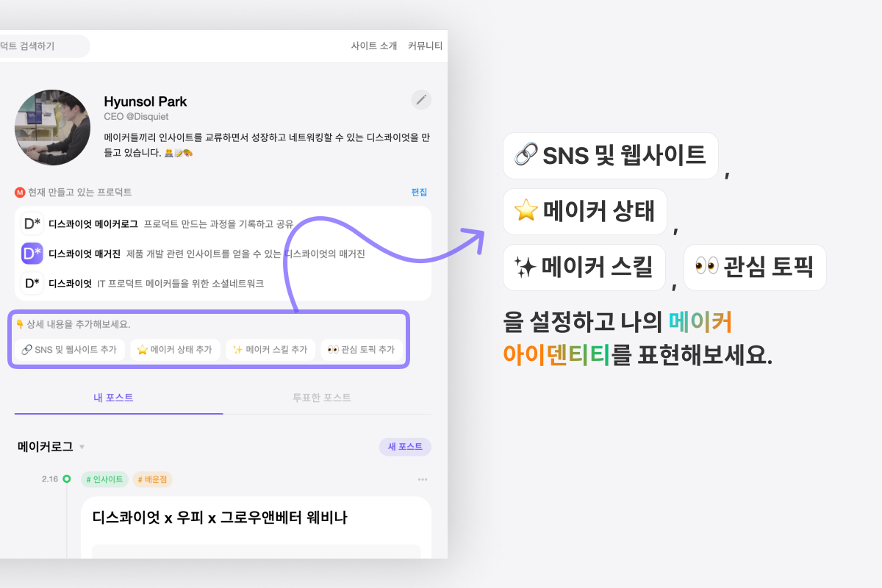Click the 메이커 스킬 추가 button
Screen dimensions: 882x588
[x=270, y=350]
